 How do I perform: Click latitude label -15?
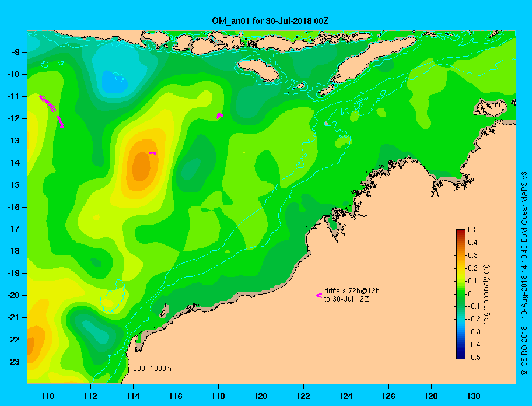point(14,185)
